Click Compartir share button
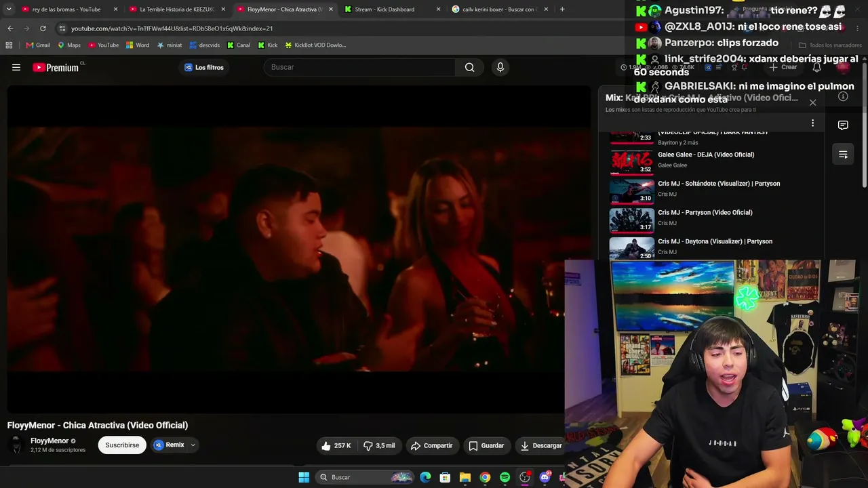 (431, 445)
